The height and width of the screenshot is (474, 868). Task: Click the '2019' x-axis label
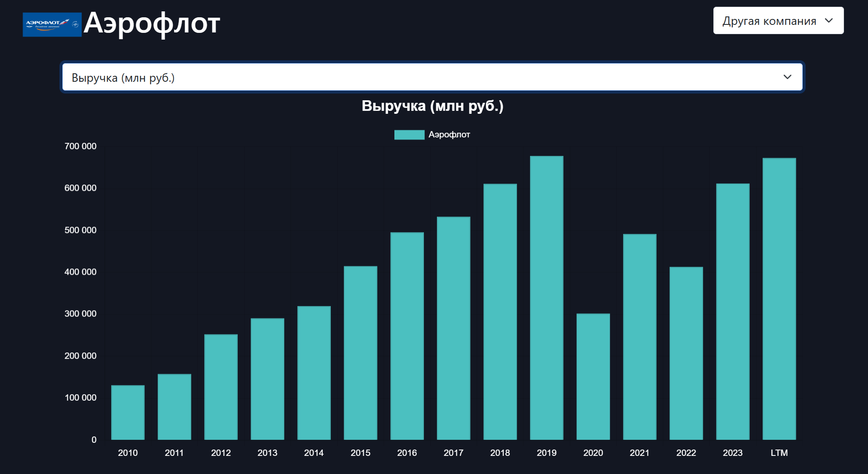(x=547, y=453)
